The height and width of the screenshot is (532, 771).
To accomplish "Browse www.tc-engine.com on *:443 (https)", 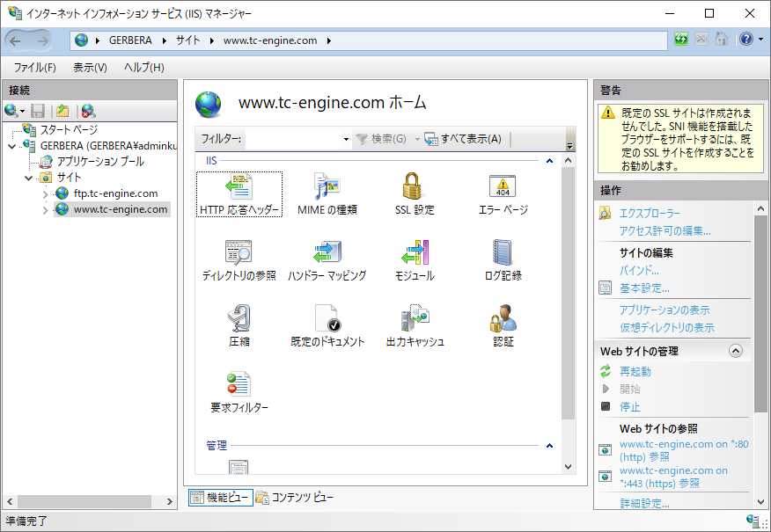I will pyautogui.click(x=673, y=477).
